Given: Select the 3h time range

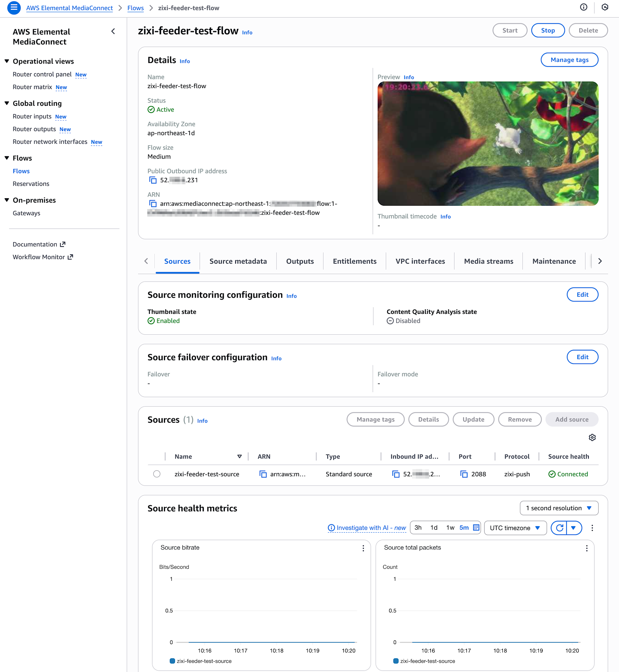Looking at the screenshot, I should pyautogui.click(x=418, y=528).
